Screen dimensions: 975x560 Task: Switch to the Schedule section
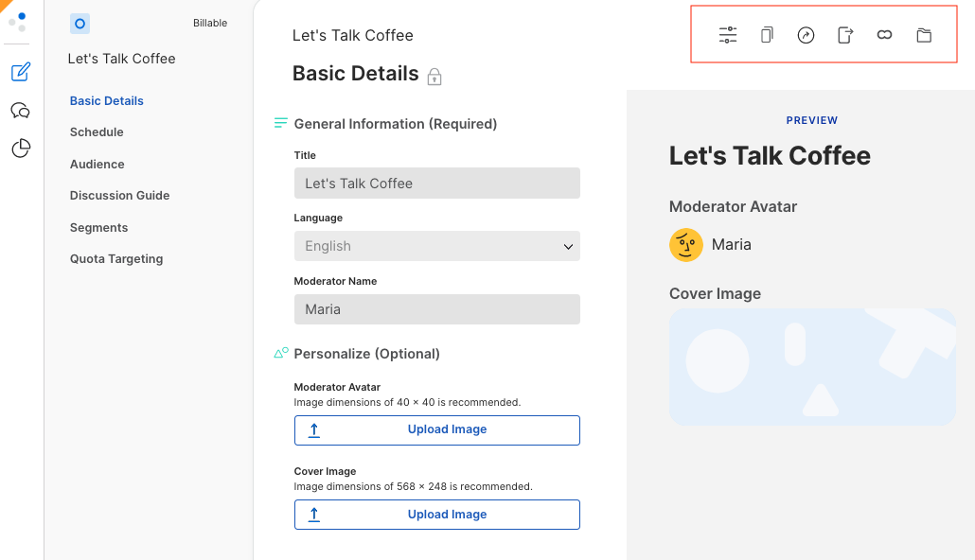[x=97, y=131]
